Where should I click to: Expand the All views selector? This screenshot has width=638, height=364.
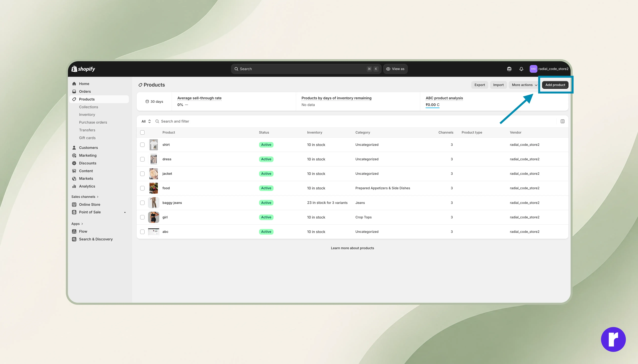click(146, 121)
